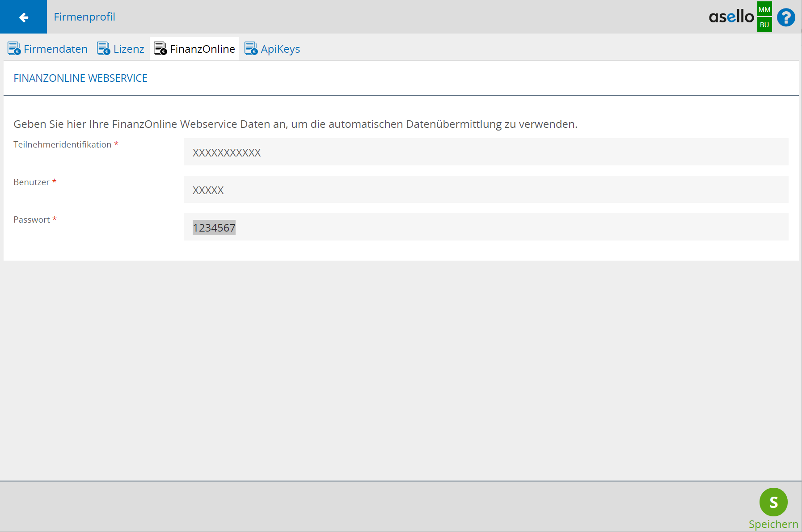Focus the Teilnehmeridentifikation input field
Screen dimensions: 802x532
coord(485,152)
